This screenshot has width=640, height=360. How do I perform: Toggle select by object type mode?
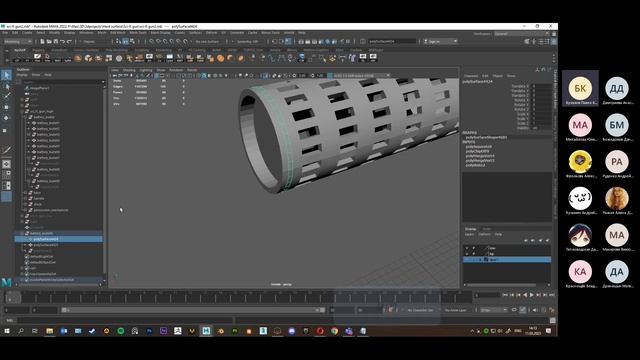tap(125, 41)
